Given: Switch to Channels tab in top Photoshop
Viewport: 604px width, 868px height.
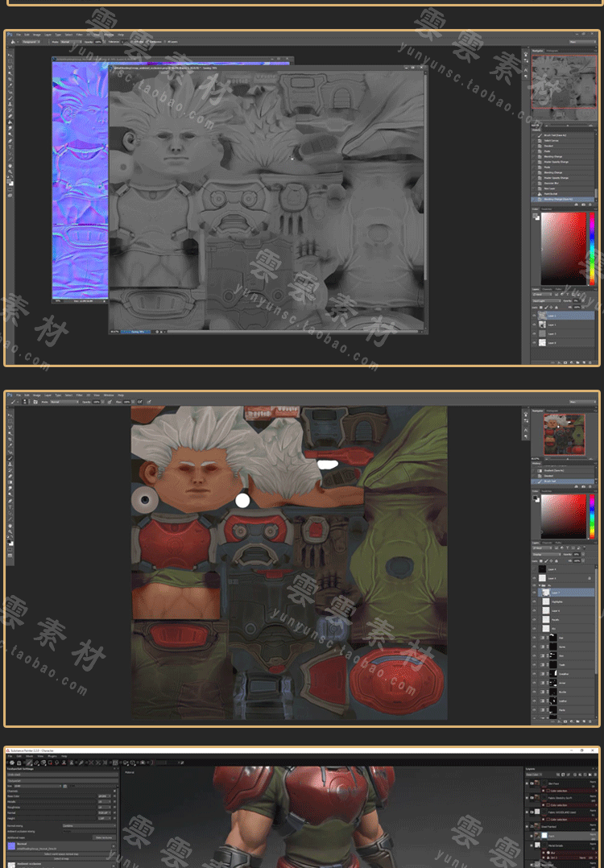Looking at the screenshot, I should click(547, 290).
